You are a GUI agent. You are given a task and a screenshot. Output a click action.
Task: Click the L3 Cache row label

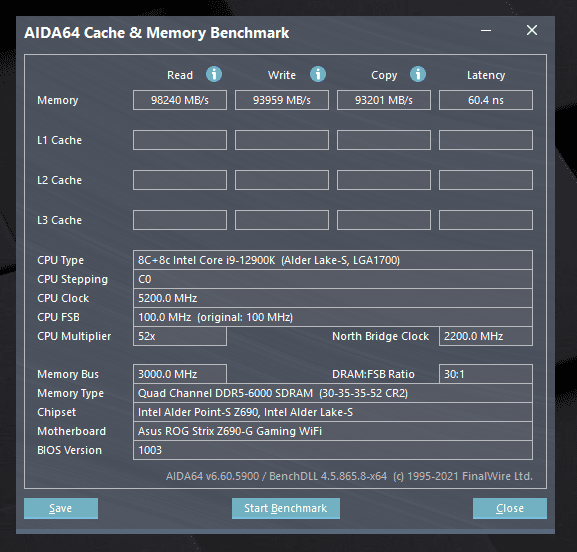pyautogui.click(x=60, y=220)
